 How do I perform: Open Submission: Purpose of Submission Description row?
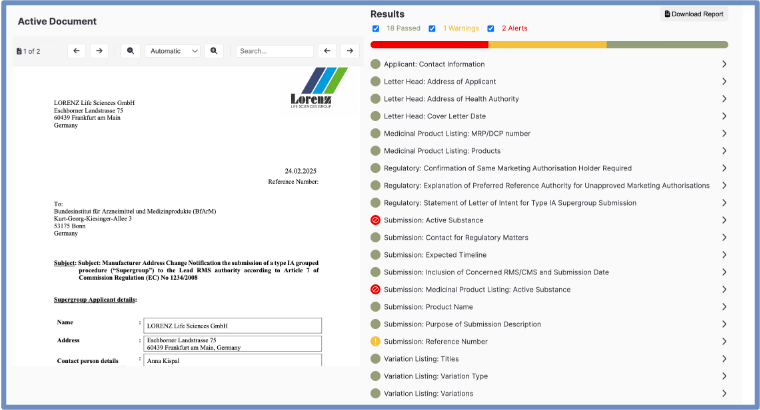click(549, 324)
